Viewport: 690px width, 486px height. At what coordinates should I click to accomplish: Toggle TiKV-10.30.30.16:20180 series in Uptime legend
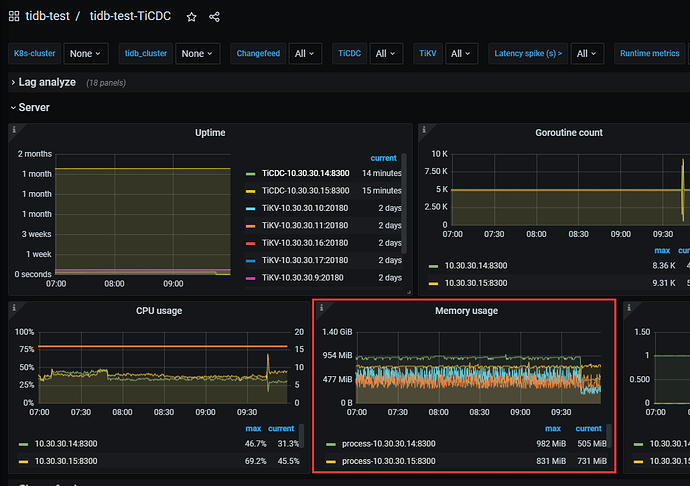coord(305,242)
